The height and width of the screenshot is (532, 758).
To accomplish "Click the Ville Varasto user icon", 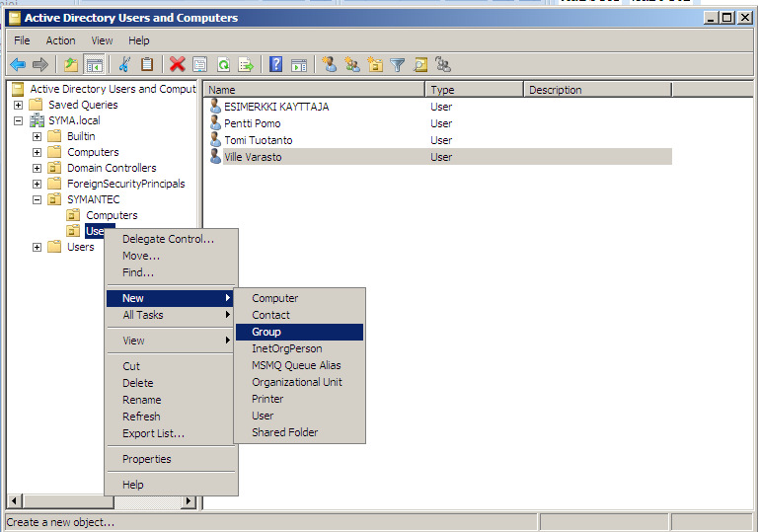I will point(215,156).
